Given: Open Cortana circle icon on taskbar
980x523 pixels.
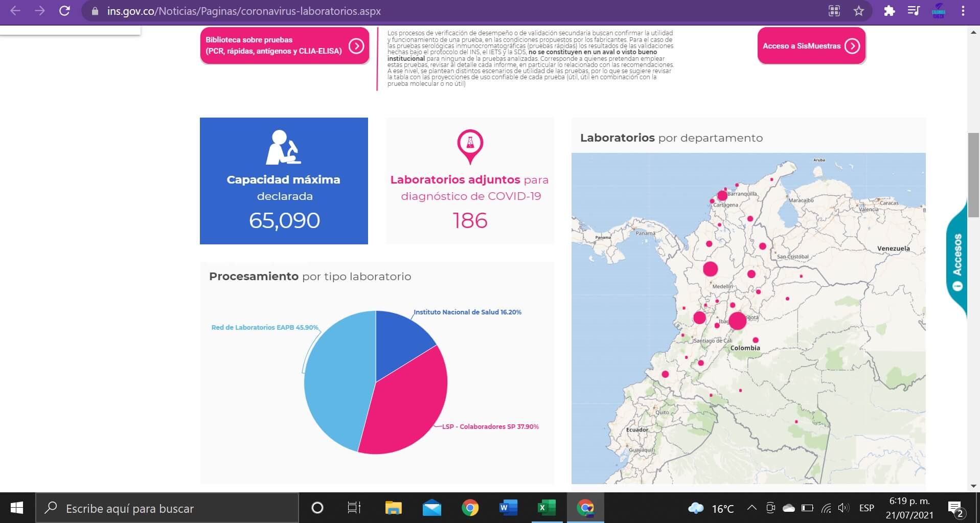Looking at the screenshot, I should (317, 508).
